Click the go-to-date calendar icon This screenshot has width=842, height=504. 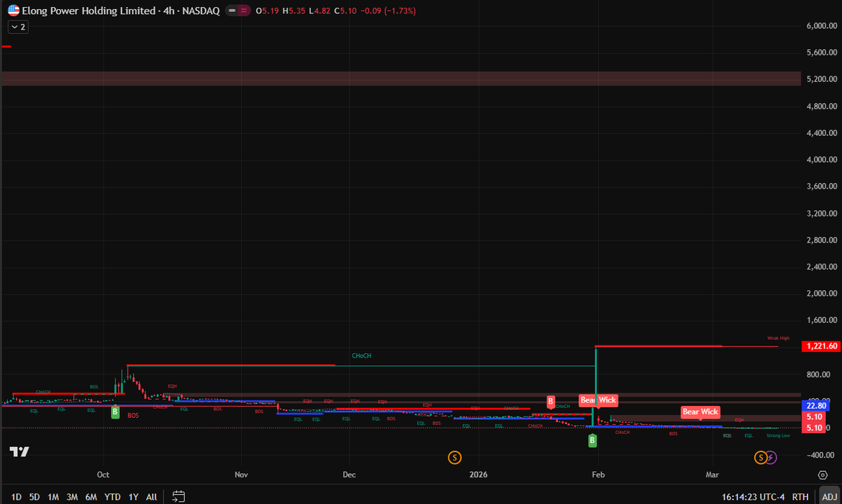(x=178, y=496)
